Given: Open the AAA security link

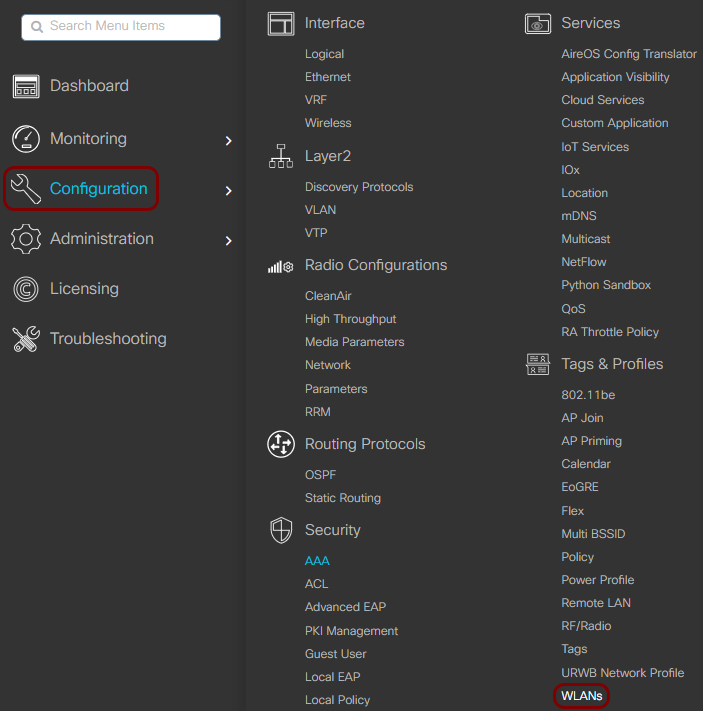Looking at the screenshot, I should [x=317, y=561].
